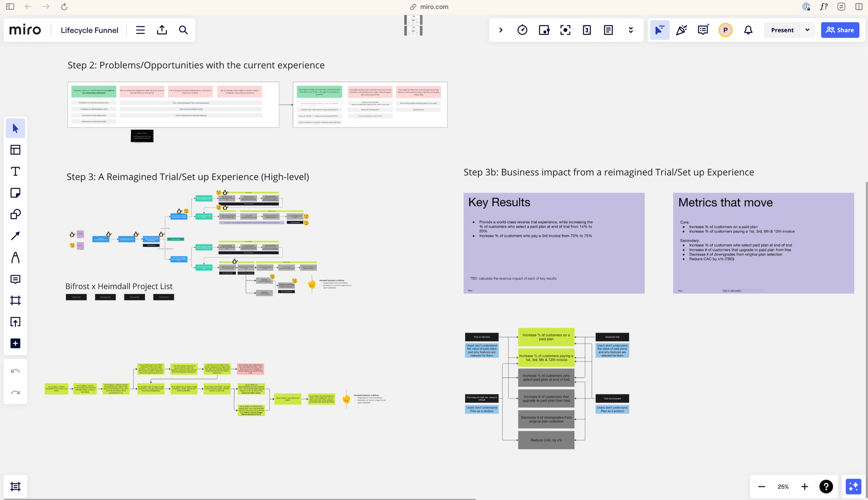
Task: Reload the browser page
Action: tap(64, 6)
